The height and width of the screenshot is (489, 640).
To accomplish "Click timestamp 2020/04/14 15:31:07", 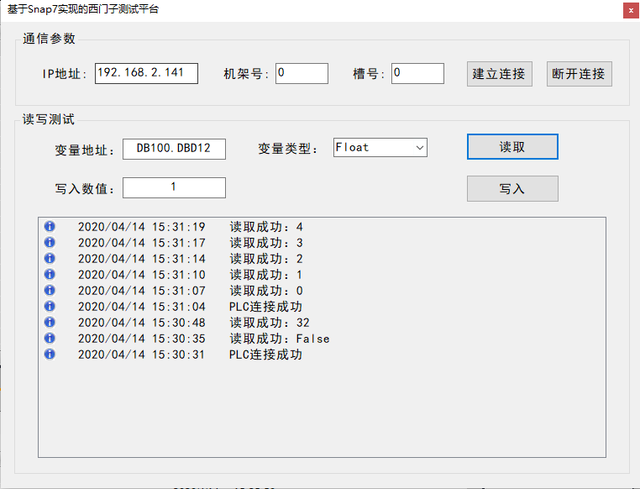I will pos(142,291).
